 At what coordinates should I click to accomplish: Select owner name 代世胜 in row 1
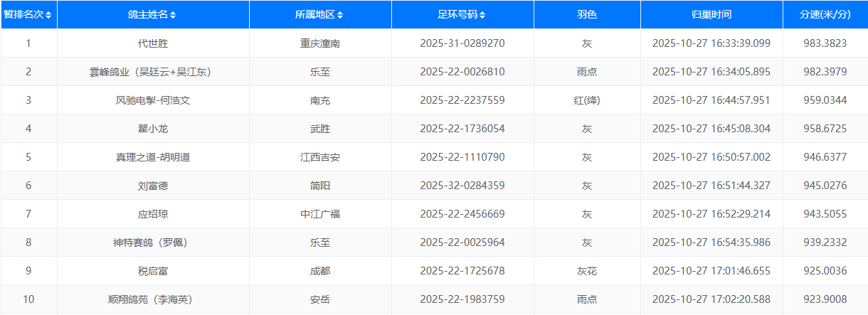[153, 43]
